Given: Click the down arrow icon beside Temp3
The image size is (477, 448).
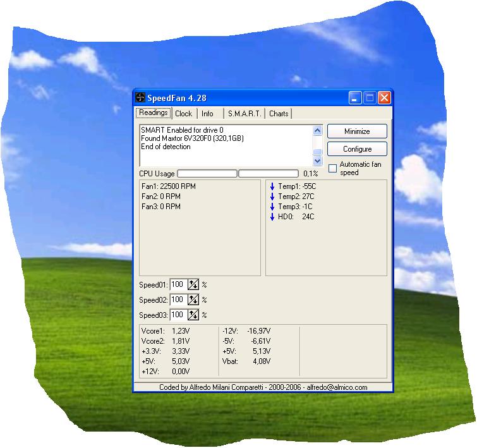Looking at the screenshot, I should click(x=272, y=207).
